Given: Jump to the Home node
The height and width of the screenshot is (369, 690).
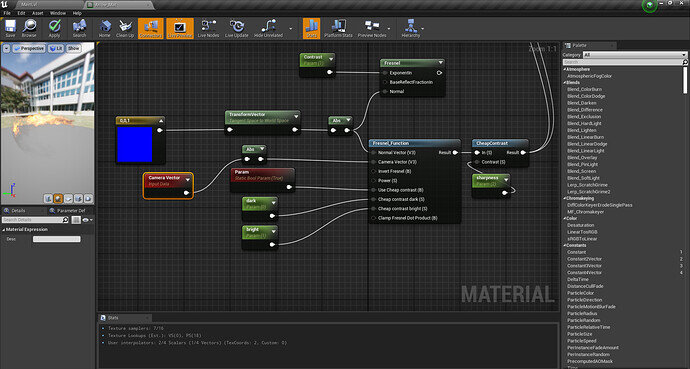Looking at the screenshot, I should (x=105, y=29).
